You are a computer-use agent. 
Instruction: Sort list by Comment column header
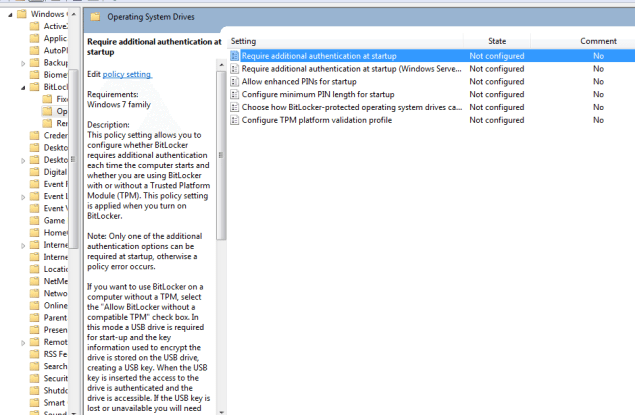coord(598,41)
